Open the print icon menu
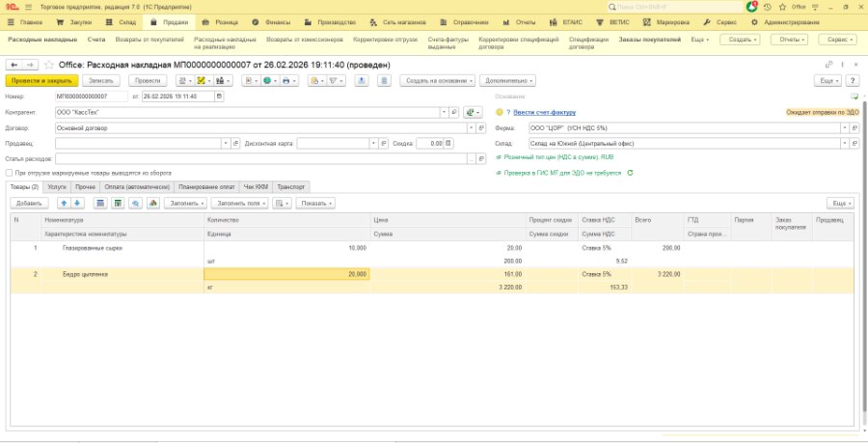 287,81
